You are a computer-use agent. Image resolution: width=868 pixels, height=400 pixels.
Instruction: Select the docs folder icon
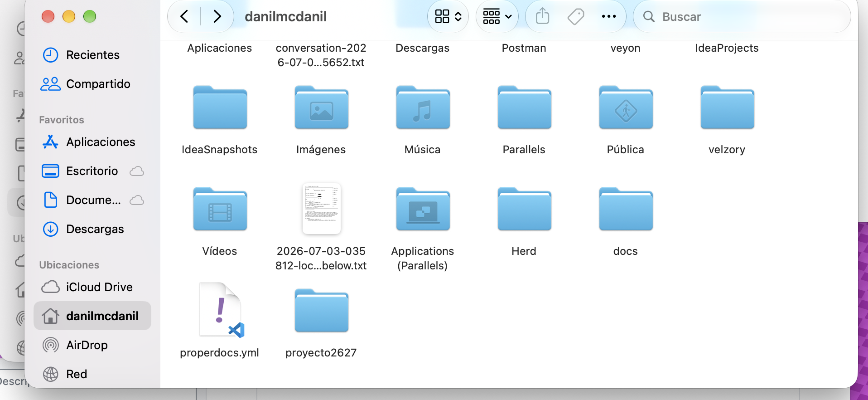tap(626, 209)
